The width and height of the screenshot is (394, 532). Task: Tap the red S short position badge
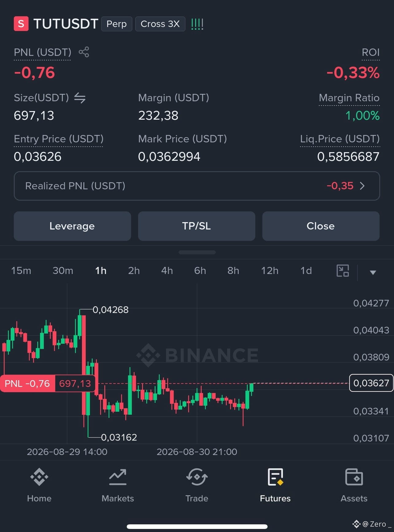pos(21,24)
